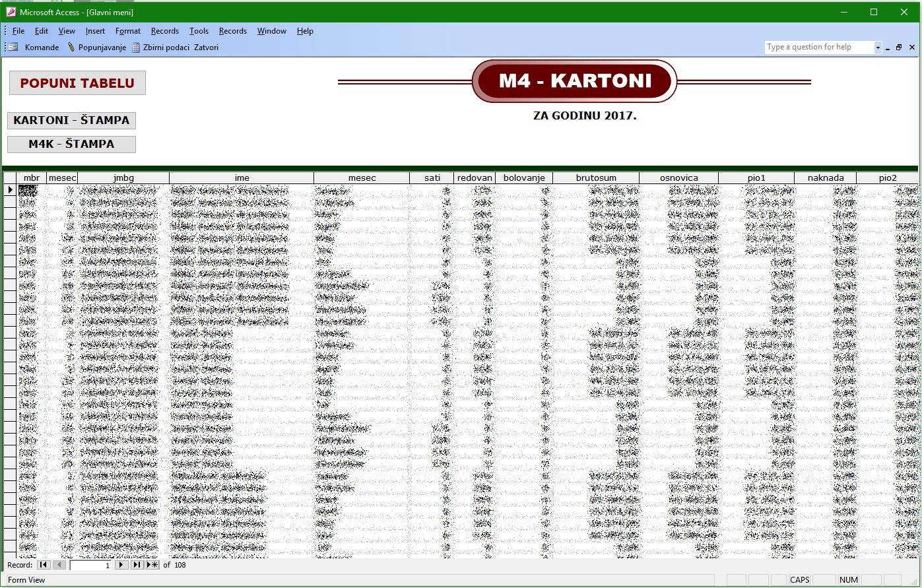Expand the help question dropdown arrow
The image size is (922, 588).
click(x=878, y=48)
